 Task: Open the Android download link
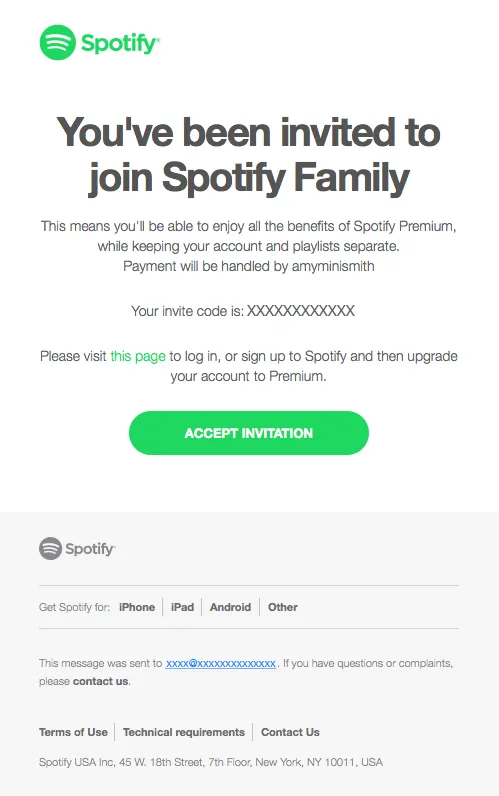pyautogui.click(x=230, y=607)
